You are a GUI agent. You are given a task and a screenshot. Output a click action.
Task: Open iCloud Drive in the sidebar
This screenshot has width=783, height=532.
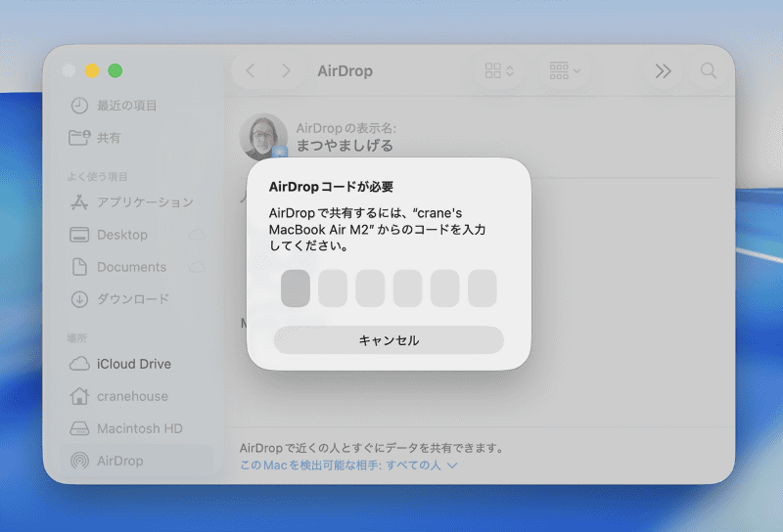(x=139, y=364)
